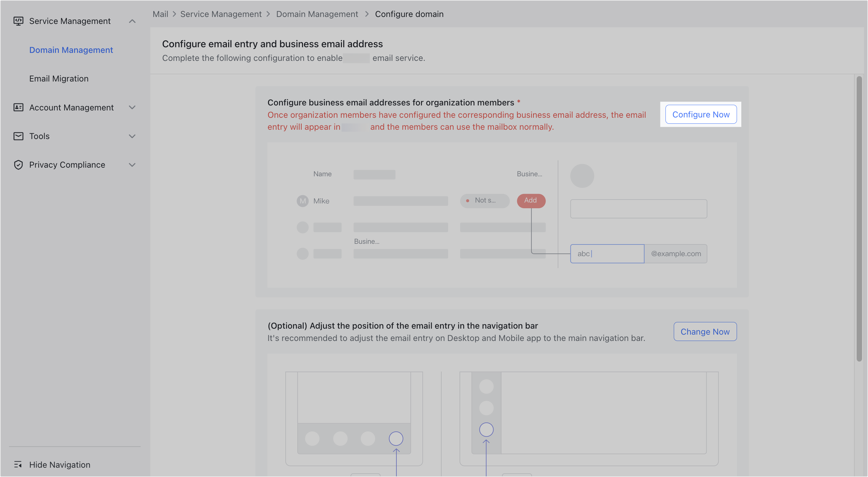Open Domain Management in sidebar
The height and width of the screenshot is (477, 868).
[x=71, y=50]
